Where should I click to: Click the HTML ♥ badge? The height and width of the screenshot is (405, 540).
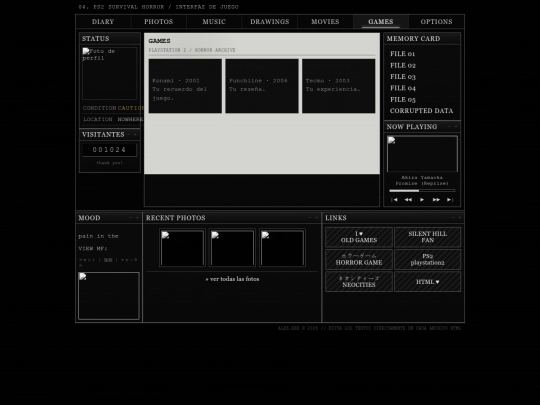click(x=427, y=282)
